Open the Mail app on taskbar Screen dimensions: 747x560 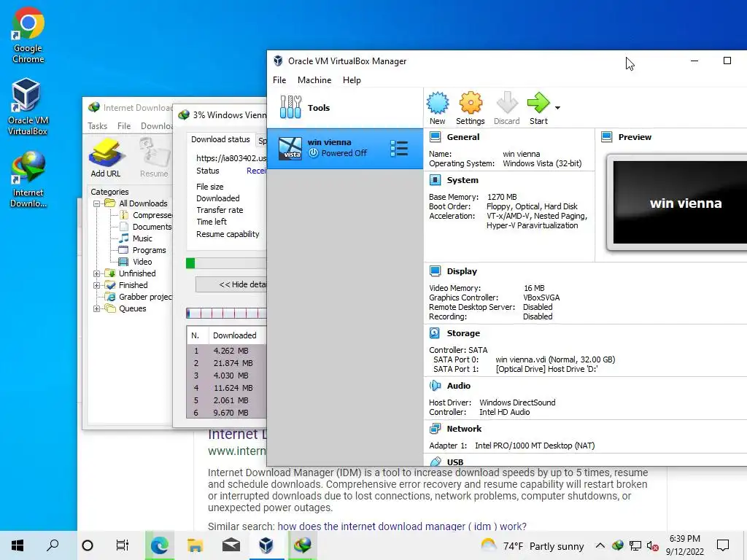click(x=231, y=545)
